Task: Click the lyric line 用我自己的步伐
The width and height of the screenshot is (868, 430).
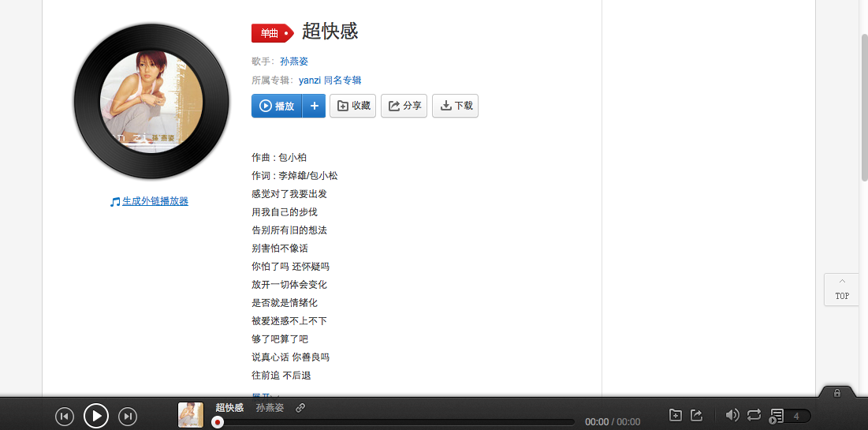Action: tap(285, 211)
